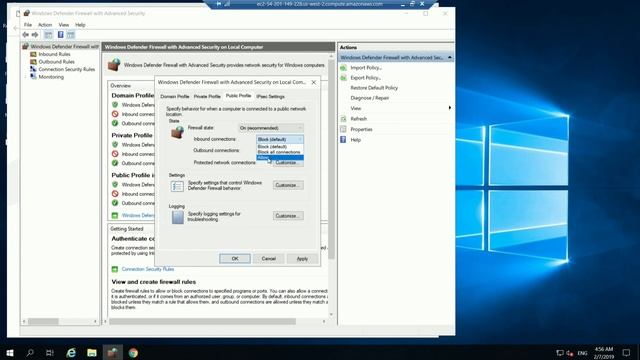640x360 pixels.
Task: Choose Allow in the inbound dropdown list
Action: coord(280,158)
